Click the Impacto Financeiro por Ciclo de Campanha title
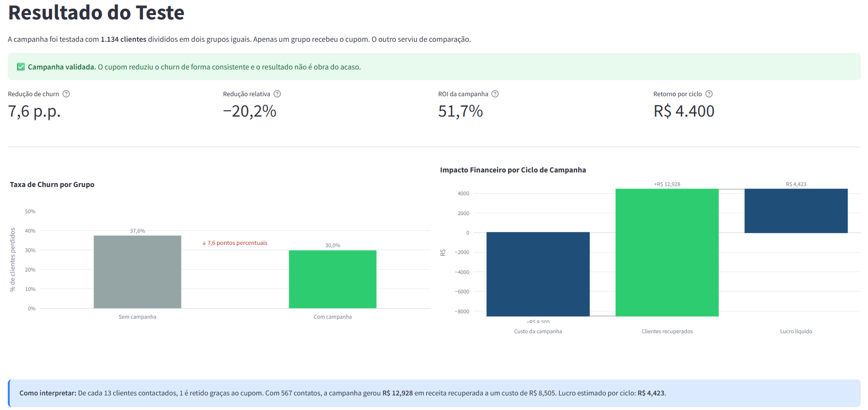This screenshot has height=410, width=868. 513,170
